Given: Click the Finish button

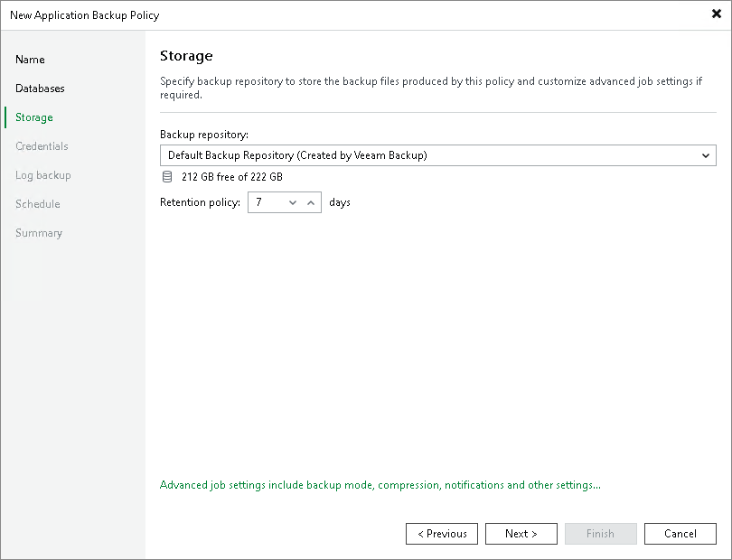Looking at the screenshot, I should click(x=601, y=534).
